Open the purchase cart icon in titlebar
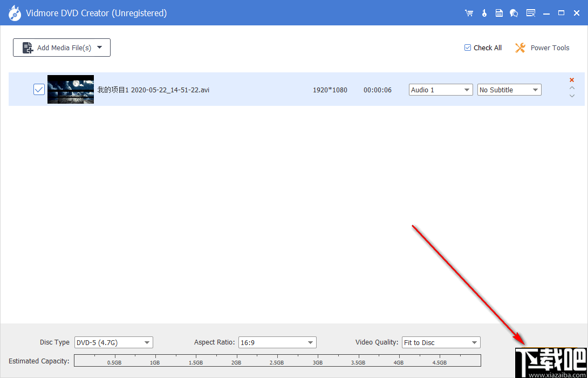Image resolution: width=588 pixels, height=378 pixels. click(469, 12)
